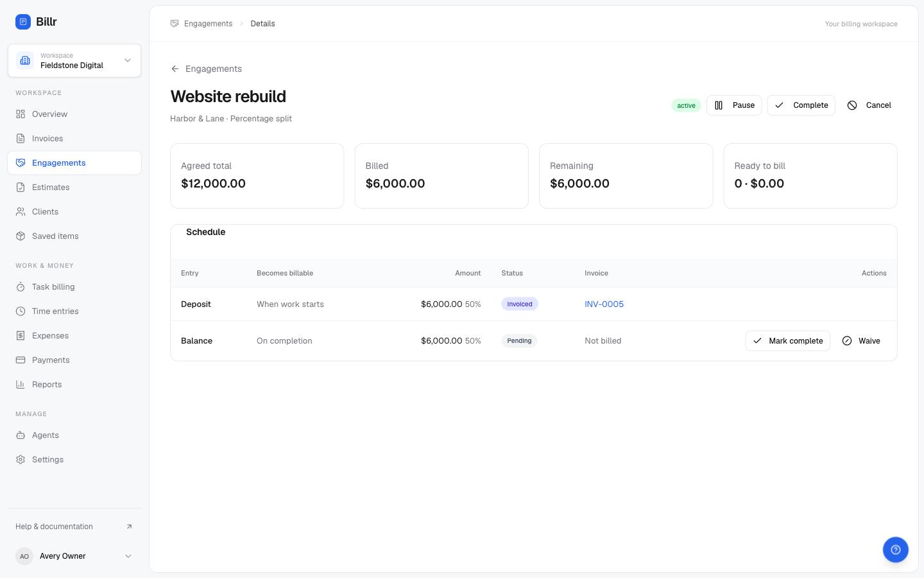Click the AO avatar
Image resolution: width=924 pixels, height=578 pixels.
(x=24, y=556)
